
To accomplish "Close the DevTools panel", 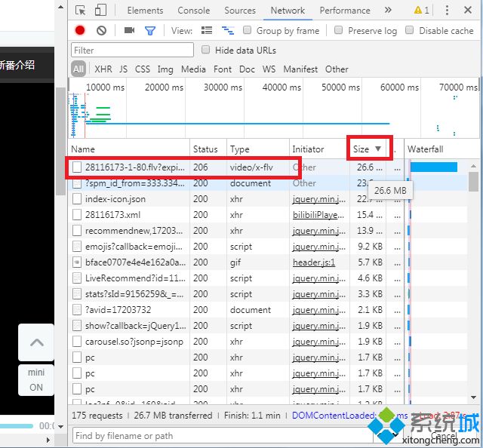I will tap(468, 10).
